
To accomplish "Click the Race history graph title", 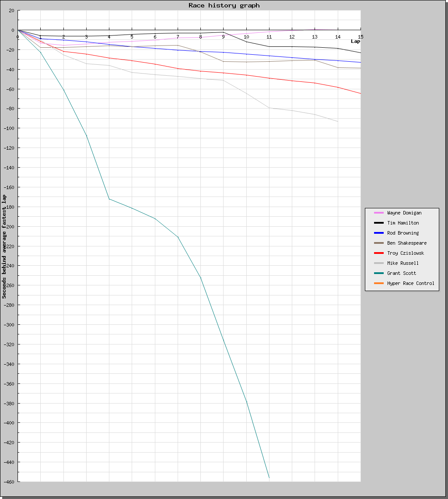I will 224,5.
